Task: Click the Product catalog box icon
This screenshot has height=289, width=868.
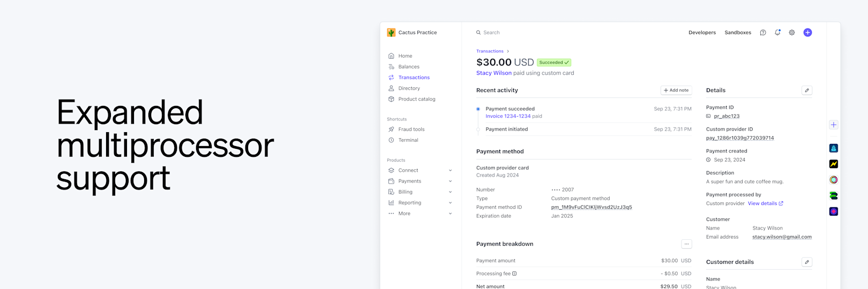Action: click(x=391, y=99)
